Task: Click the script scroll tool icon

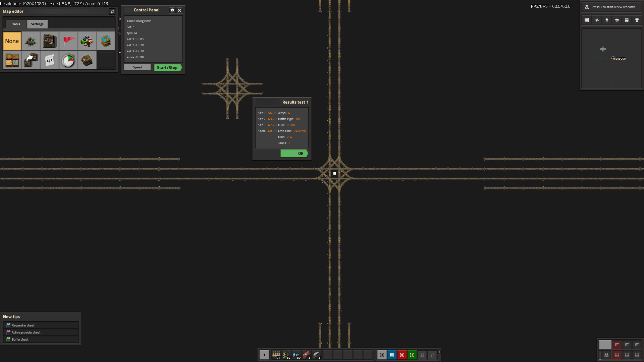Action: (50, 60)
